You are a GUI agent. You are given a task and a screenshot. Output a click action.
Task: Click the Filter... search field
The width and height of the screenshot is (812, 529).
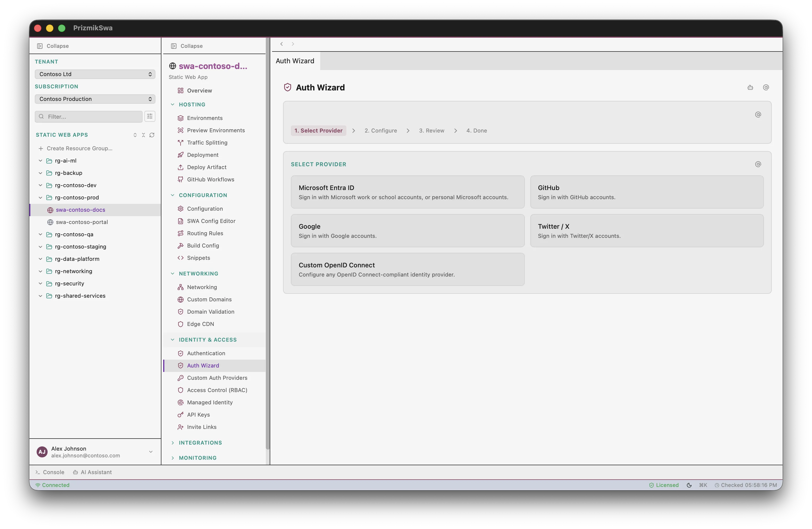click(x=88, y=117)
